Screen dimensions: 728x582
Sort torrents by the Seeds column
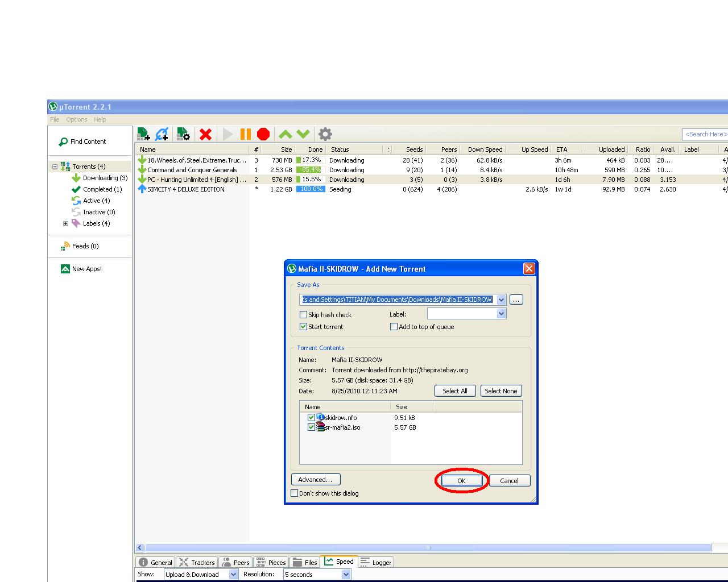(409, 149)
